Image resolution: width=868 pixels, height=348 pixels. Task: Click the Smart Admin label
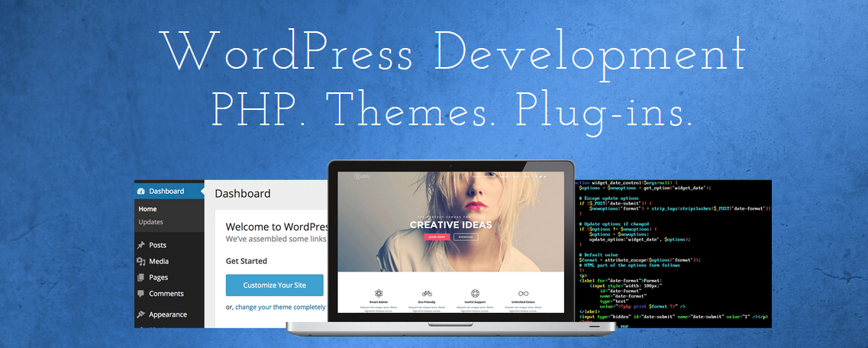point(379,301)
